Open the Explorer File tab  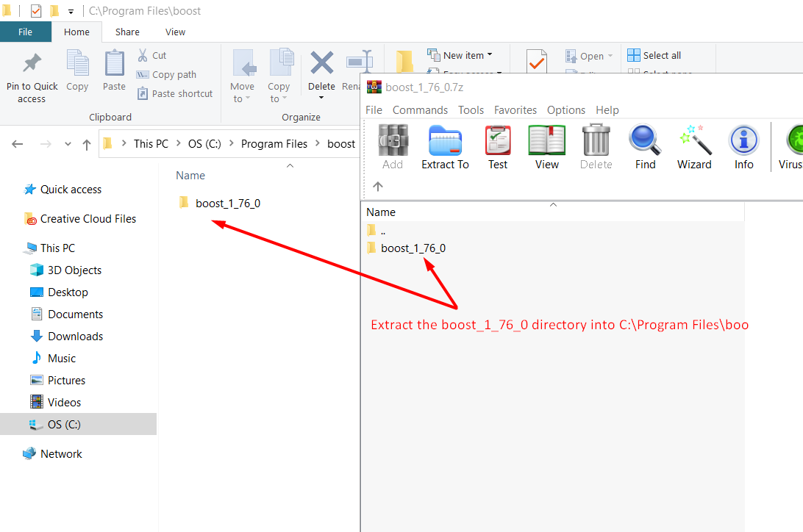point(25,32)
